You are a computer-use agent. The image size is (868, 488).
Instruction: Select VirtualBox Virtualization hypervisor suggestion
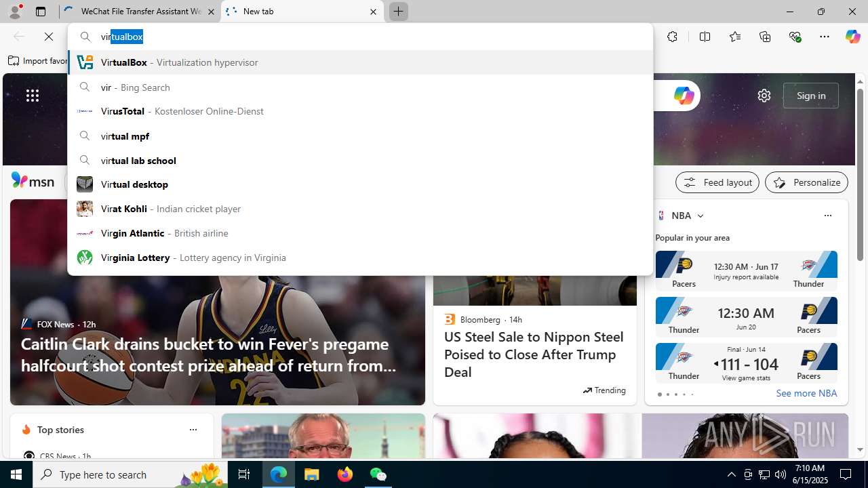360,62
